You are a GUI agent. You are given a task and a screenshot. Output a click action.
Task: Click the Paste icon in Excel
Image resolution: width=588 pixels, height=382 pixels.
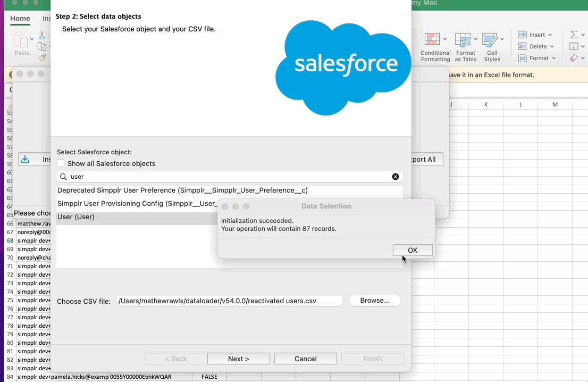coord(21,39)
